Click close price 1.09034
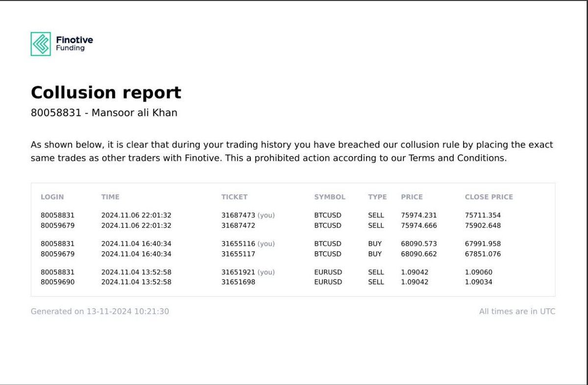The height and width of the screenshot is (385, 588). pos(479,282)
